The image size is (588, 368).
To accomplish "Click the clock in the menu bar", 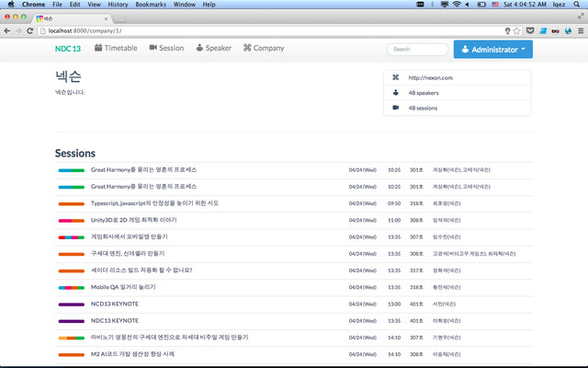I will (525, 5).
